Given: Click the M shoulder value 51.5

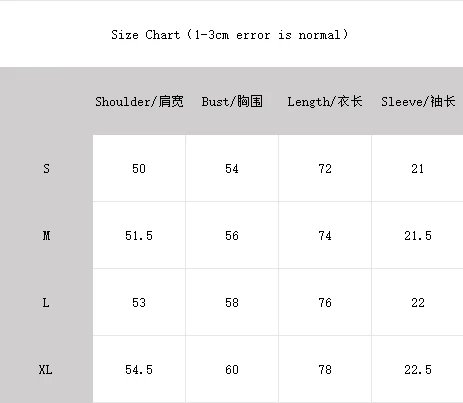Looking at the screenshot, I should pos(139,236).
